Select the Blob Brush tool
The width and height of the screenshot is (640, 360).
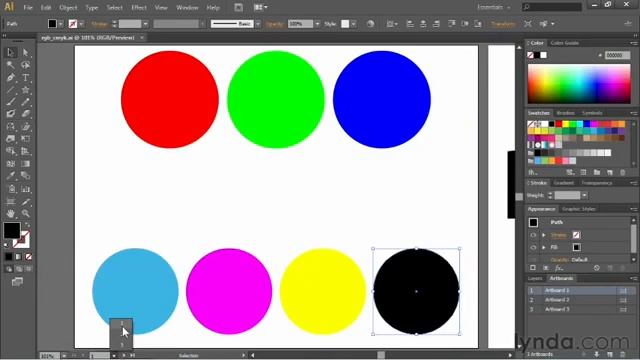(10, 114)
